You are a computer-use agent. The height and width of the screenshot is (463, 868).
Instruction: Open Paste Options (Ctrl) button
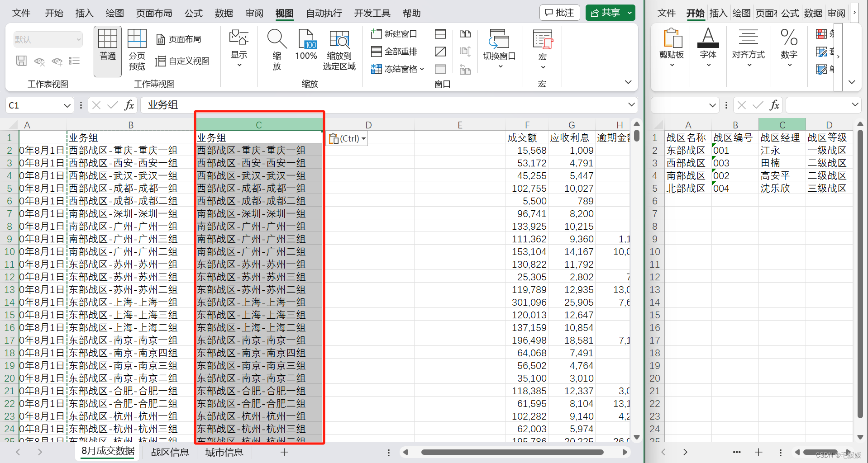click(347, 138)
